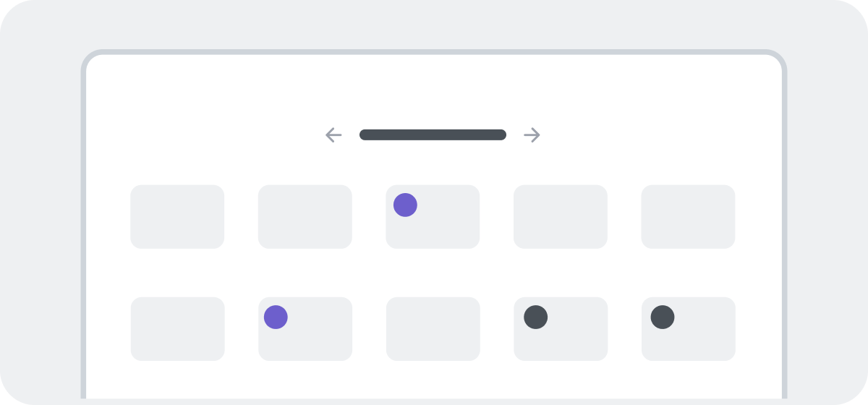Choose the empty middle cell in the bottom row
The width and height of the screenshot is (868, 405).
click(x=433, y=329)
